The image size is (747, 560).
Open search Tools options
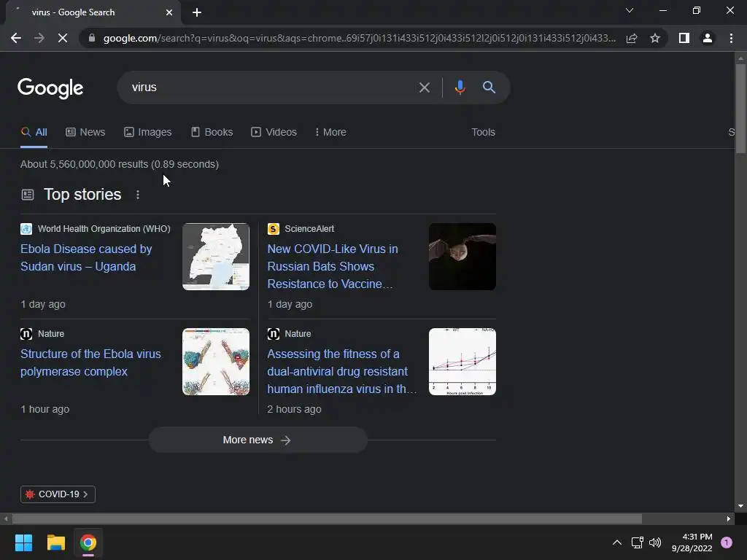483,132
